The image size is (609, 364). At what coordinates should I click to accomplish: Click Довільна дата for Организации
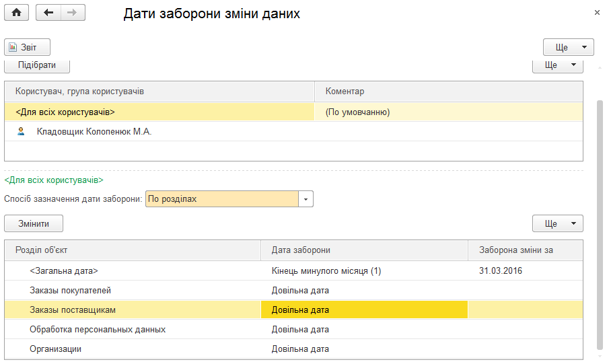point(364,349)
